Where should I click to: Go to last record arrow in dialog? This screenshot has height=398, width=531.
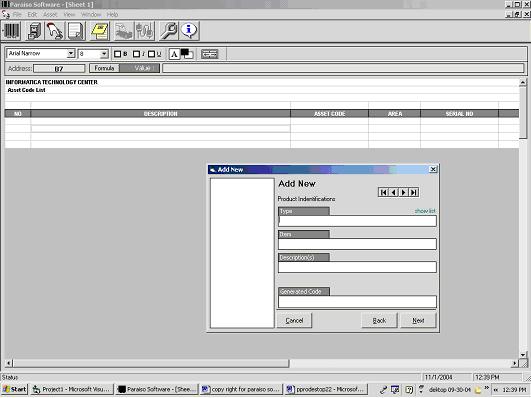(413, 192)
